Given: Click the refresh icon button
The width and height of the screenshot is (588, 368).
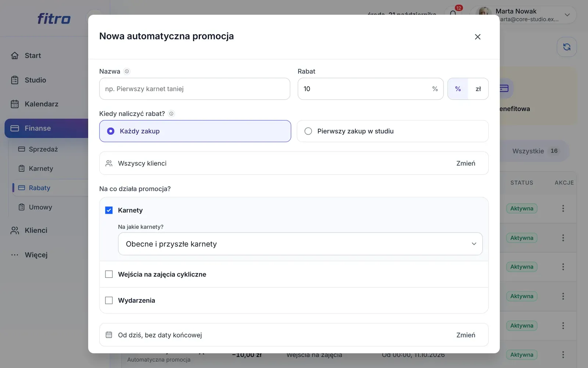Looking at the screenshot, I should (x=567, y=47).
